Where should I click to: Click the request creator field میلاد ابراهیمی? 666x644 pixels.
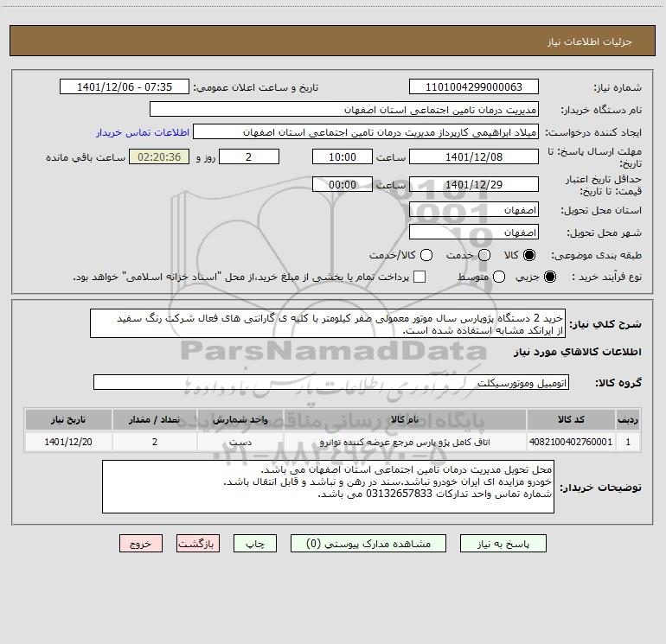366,132
